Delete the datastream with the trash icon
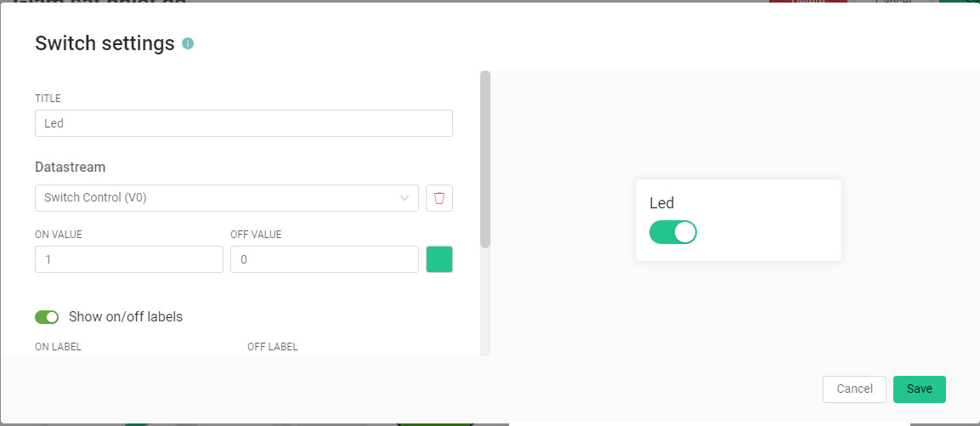Image resolution: width=980 pixels, height=426 pixels. tap(439, 198)
